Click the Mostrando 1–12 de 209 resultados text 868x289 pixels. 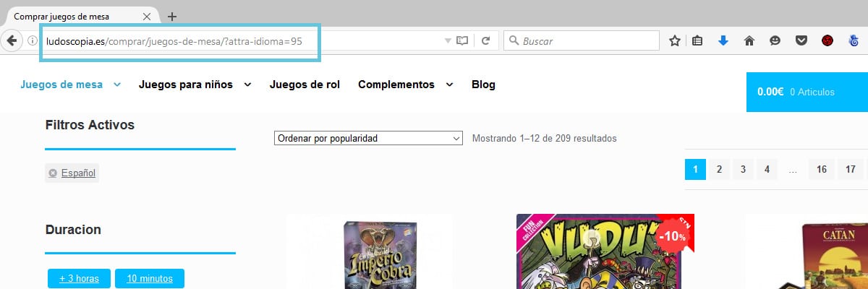(x=544, y=138)
